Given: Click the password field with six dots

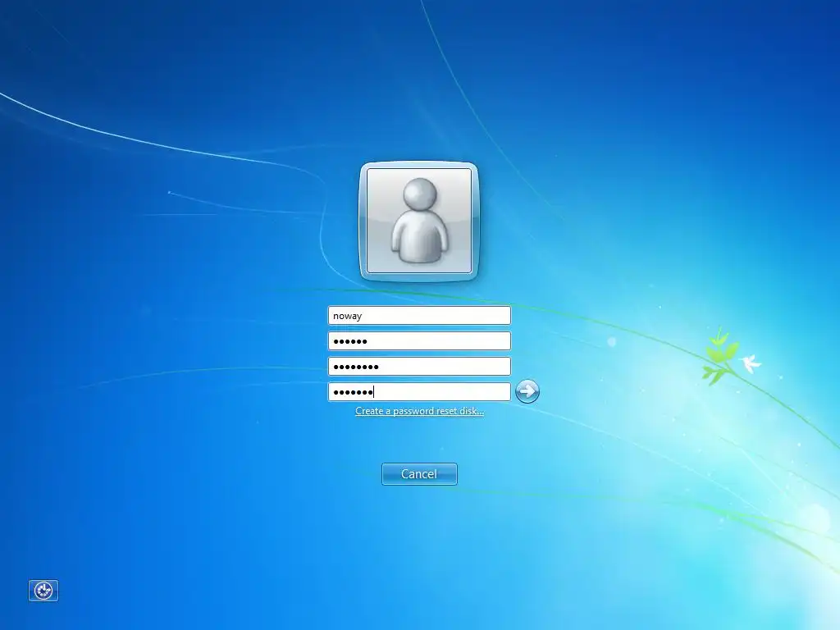Looking at the screenshot, I should click(x=419, y=340).
